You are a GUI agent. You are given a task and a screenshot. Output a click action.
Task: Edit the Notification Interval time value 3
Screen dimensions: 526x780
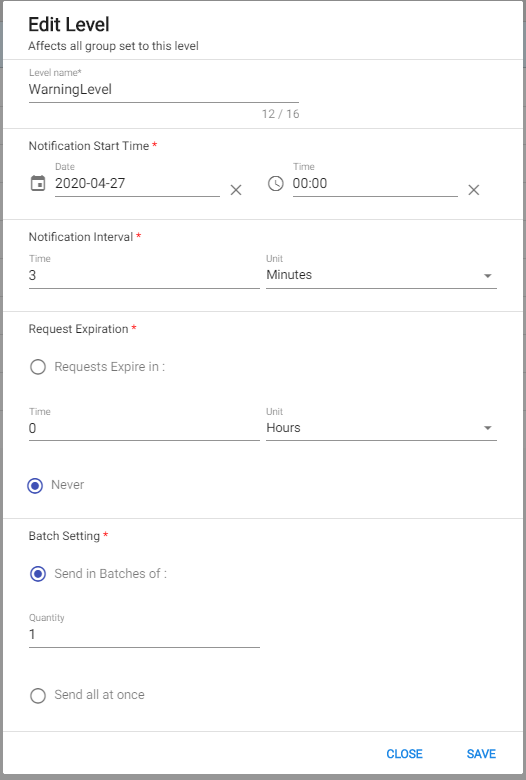[144, 275]
